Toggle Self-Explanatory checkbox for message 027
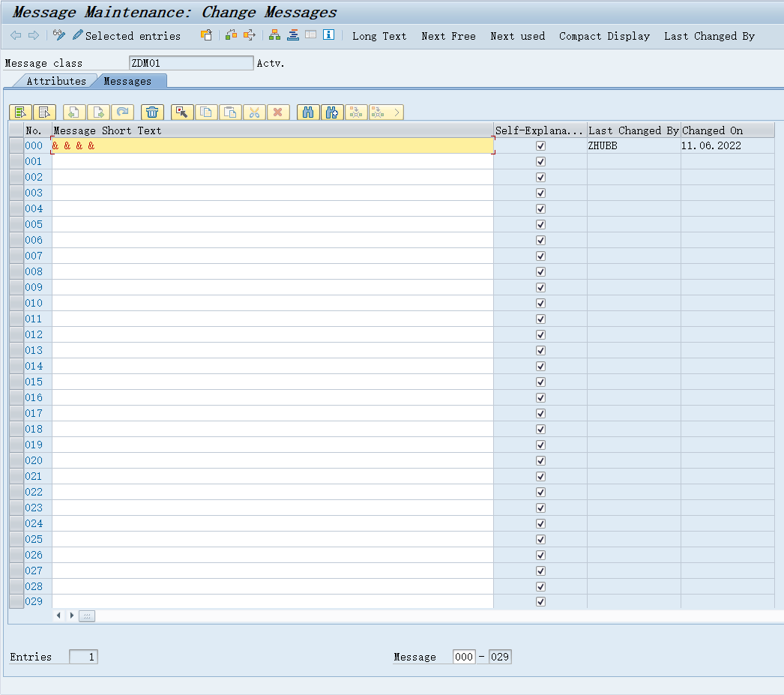 [x=540, y=571]
